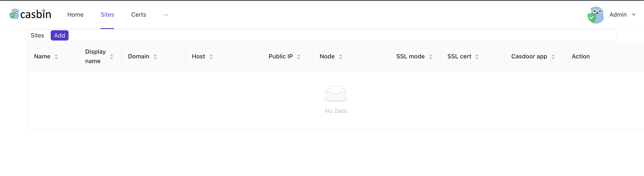
Task: Open the more menu ellipsis
Action: [x=166, y=15]
